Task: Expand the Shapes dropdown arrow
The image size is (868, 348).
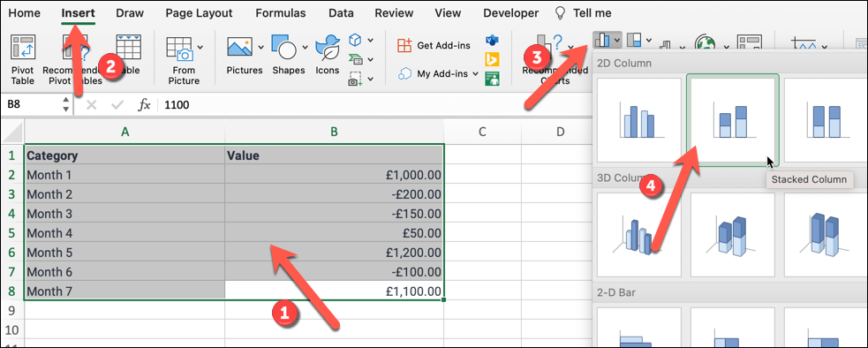Action: (x=305, y=47)
